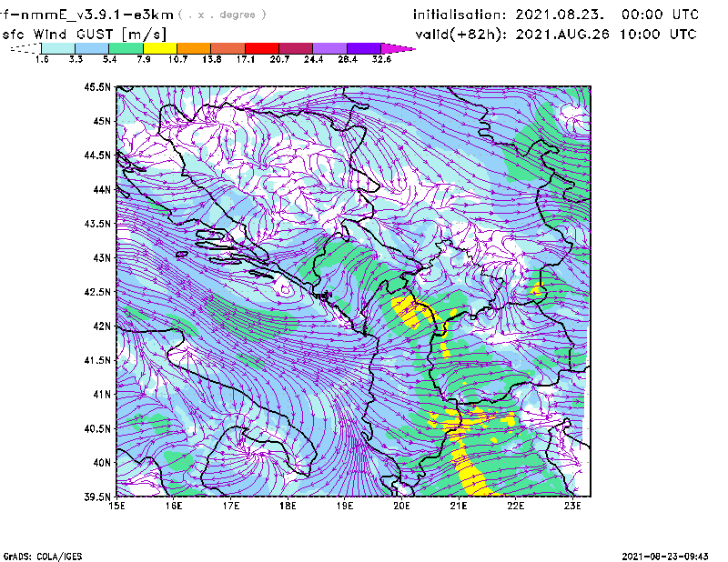Screen dimensions: 728x562
Task: Click the 'sfc Wind GUST [m/s]' title
Action: (x=84, y=35)
